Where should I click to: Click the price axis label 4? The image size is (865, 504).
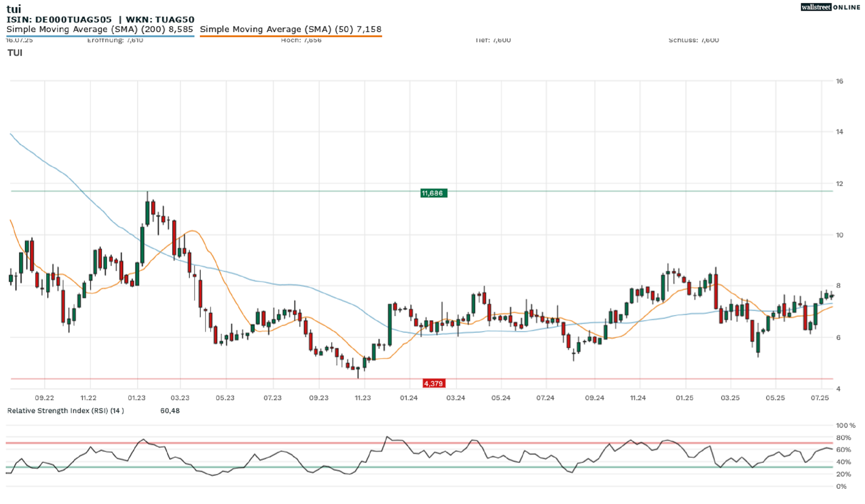coord(838,389)
